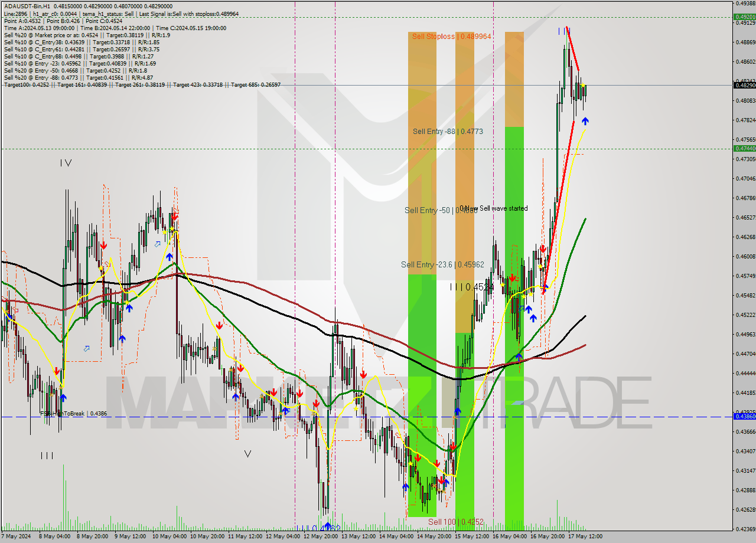The image size is (756, 543).
Task: Click the 13 May 12:00 time label
Action: pyautogui.click(x=357, y=537)
